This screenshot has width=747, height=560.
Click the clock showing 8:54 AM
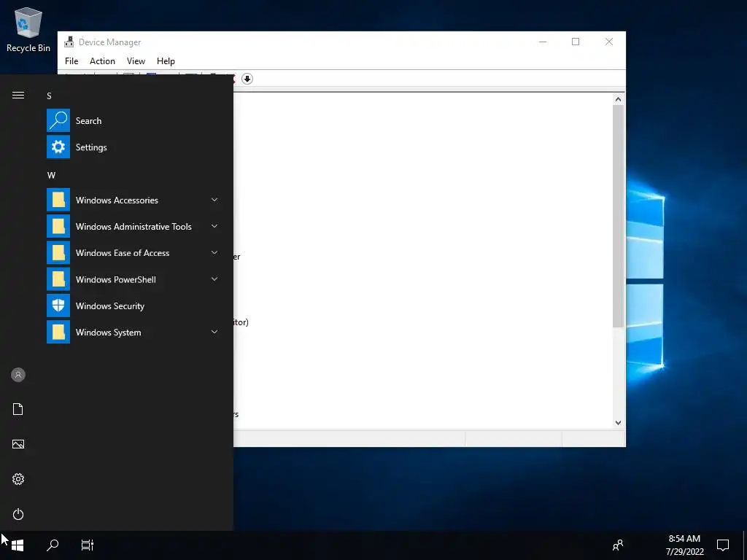684,545
